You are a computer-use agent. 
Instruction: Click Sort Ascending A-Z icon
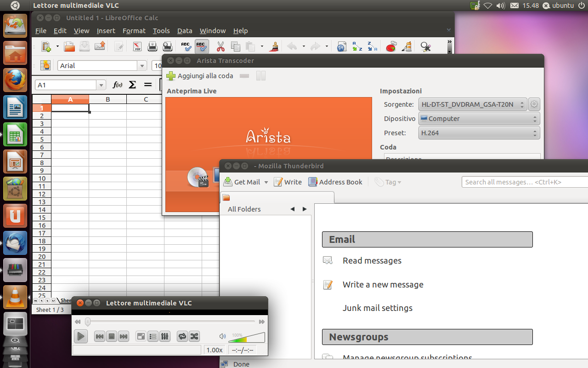[357, 46]
